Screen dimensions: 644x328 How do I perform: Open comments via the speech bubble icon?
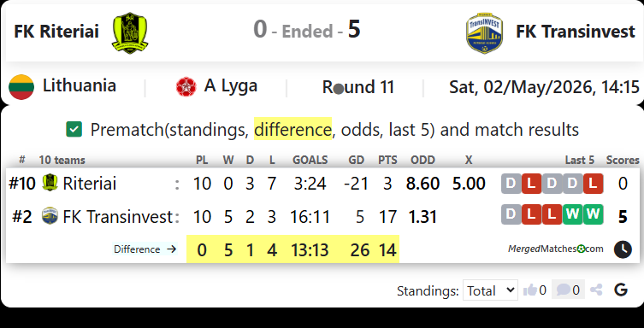point(563,290)
